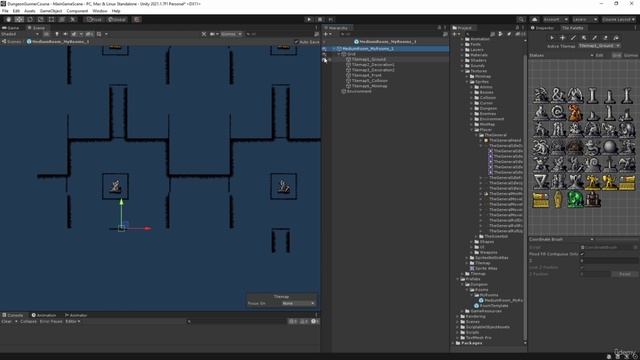Click Hierarchy add (+) button

click(327, 34)
